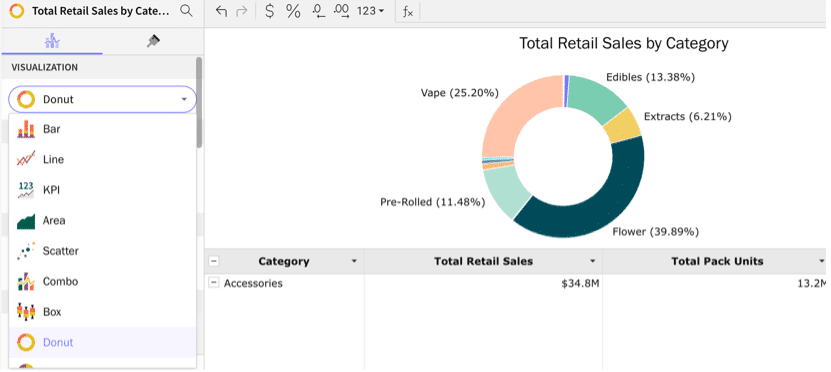
Task: Click the chart title text
Action: pyautogui.click(x=623, y=43)
